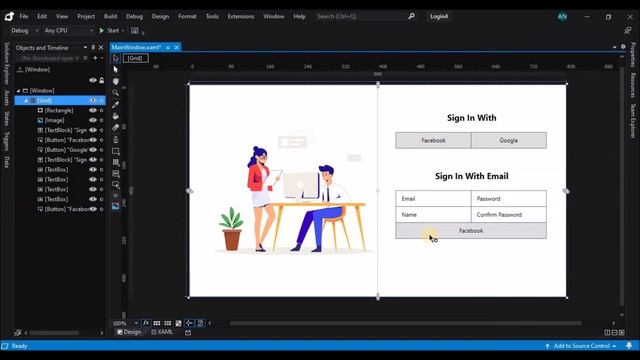Click Add to Source Control
The image size is (640, 360).
point(581,346)
